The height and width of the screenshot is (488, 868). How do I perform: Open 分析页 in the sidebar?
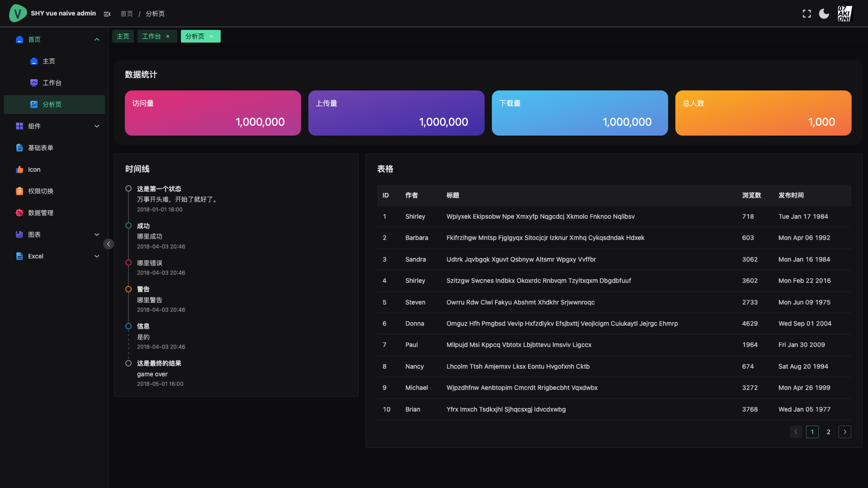coord(54,104)
